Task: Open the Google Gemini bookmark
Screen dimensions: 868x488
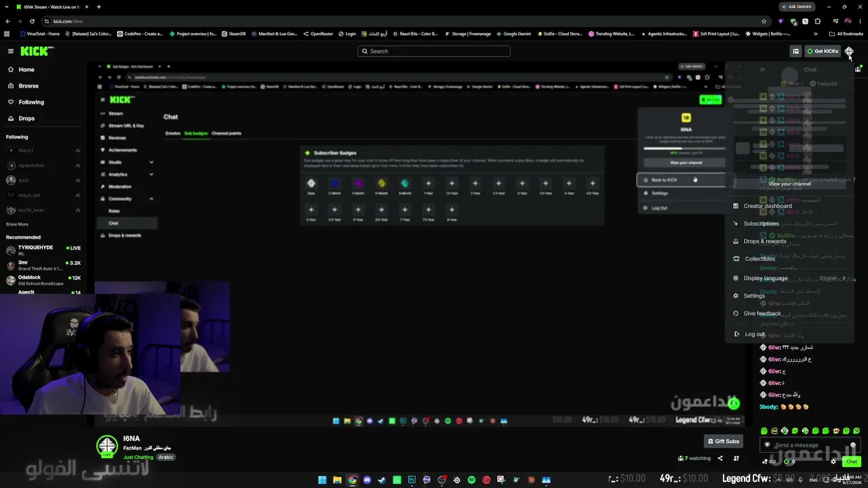Action: (513, 34)
